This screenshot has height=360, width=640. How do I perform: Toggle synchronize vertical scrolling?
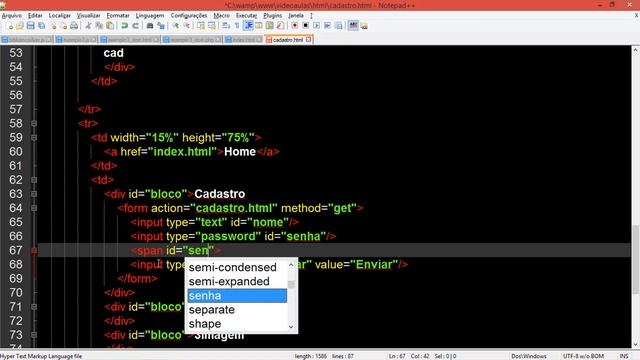click(x=201, y=26)
